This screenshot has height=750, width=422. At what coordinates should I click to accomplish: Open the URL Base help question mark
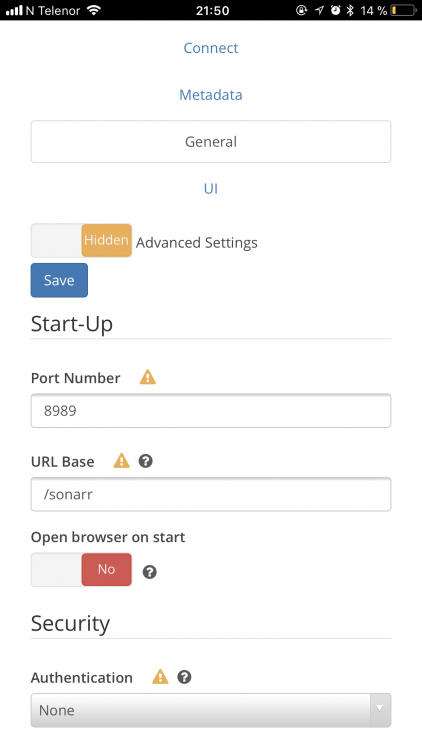click(145, 461)
